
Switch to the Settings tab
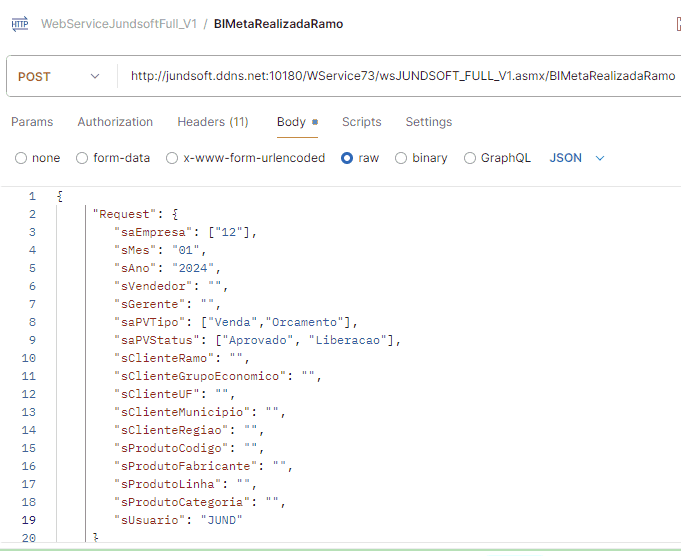pyautogui.click(x=428, y=122)
